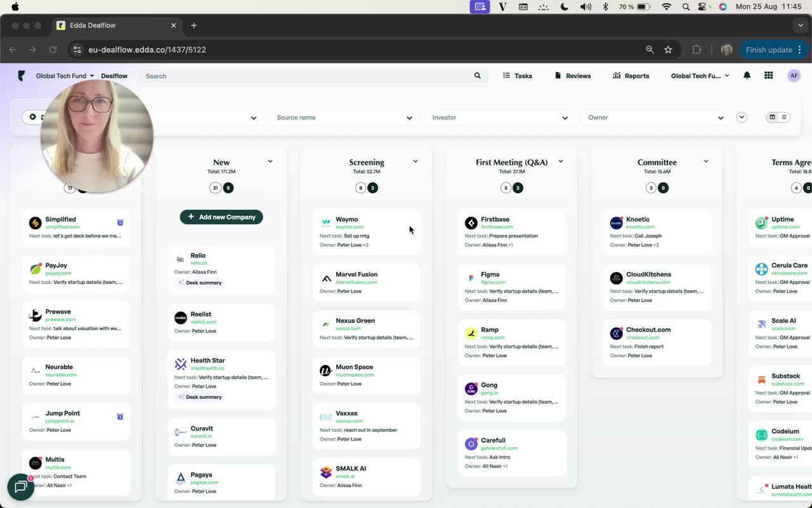Select the Nexus Green card title
The height and width of the screenshot is (508, 812).
point(355,321)
